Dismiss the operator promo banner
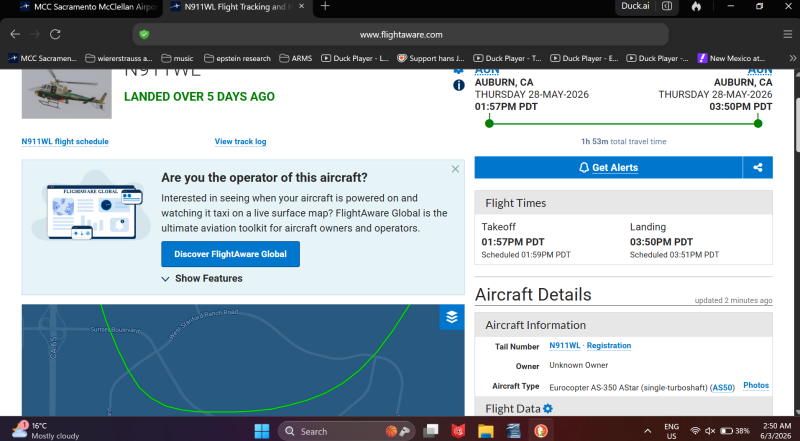The width and height of the screenshot is (800, 441). click(x=455, y=169)
